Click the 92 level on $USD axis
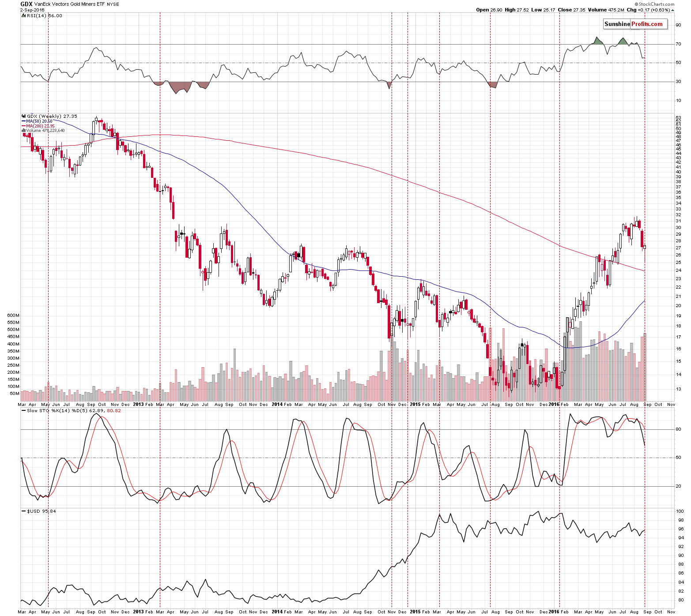691x616 pixels. pyautogui.click(x=681, y=547)
